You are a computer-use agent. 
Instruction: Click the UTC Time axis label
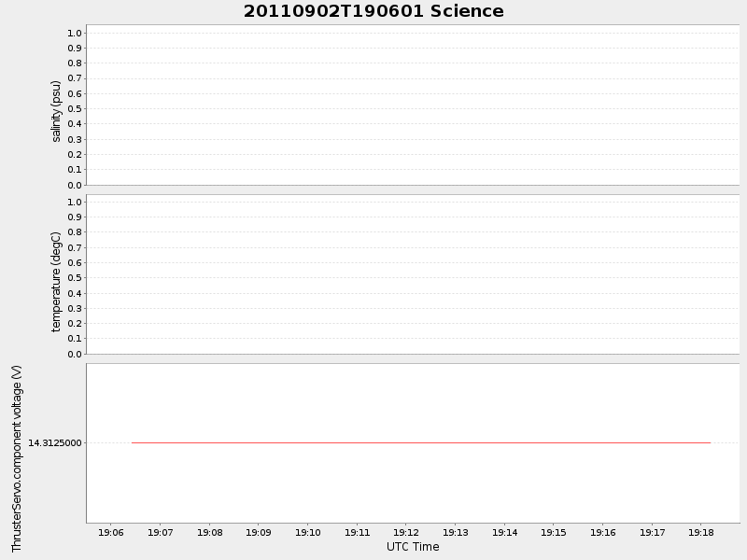tap(413, 547)
